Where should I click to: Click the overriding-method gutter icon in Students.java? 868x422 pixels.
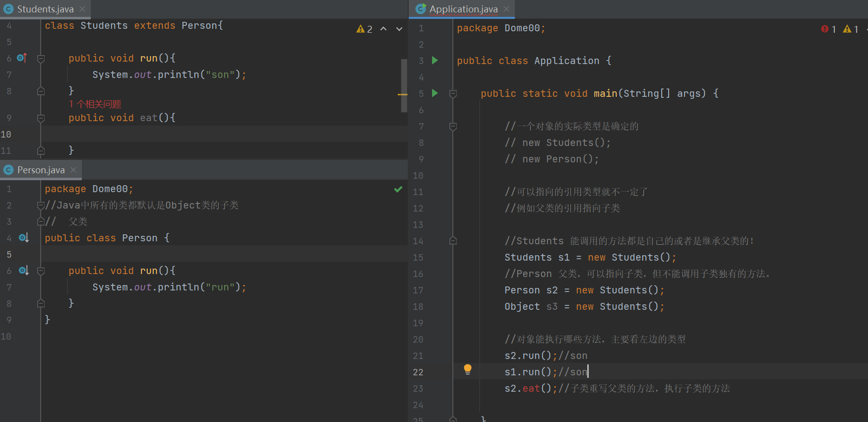(22, 58)
